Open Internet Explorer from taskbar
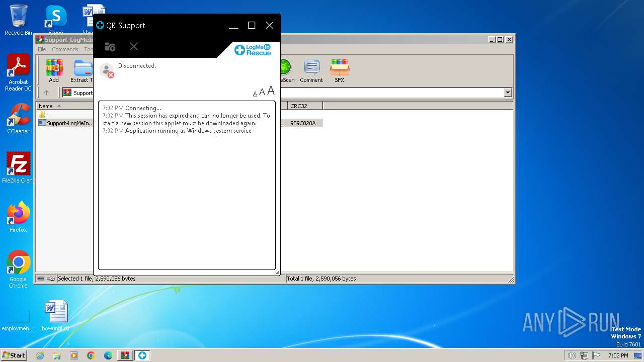Screen dimensions: 644x362 point(40,355)
